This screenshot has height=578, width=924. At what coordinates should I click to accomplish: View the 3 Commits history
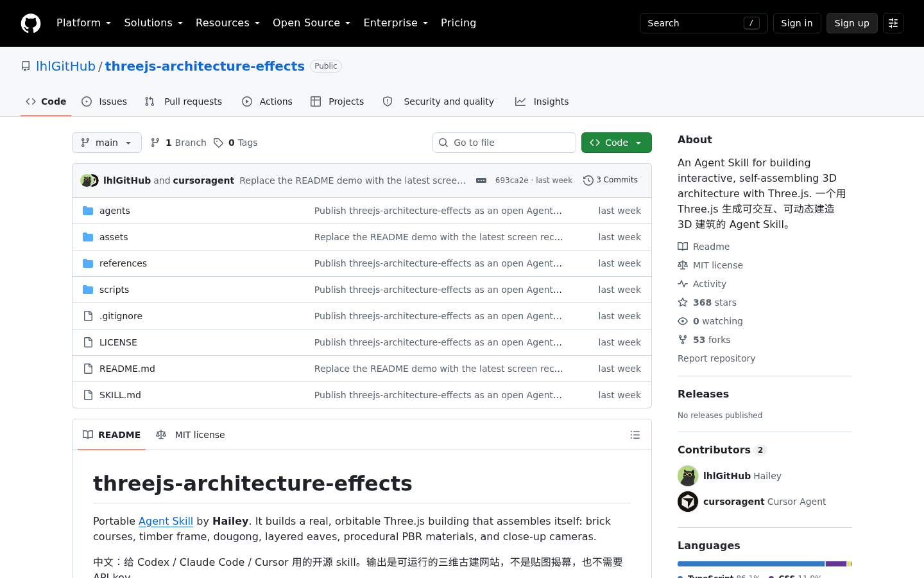coord(610,180)
